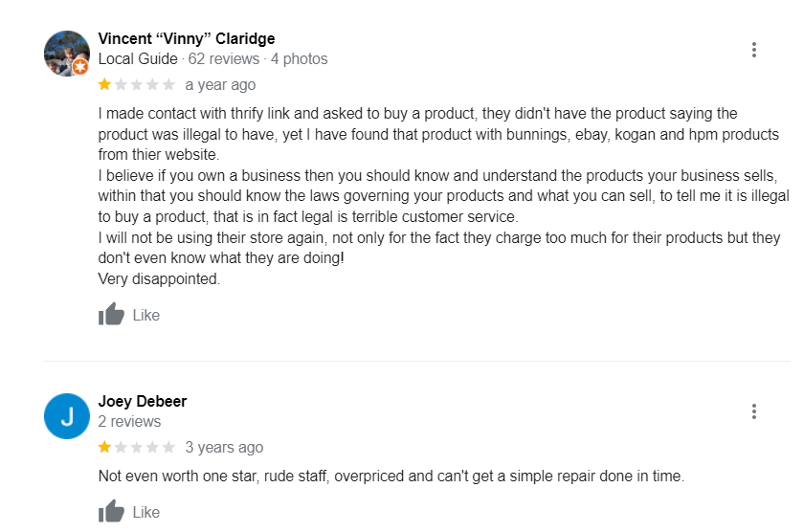
Task: Click the thumbs-up icon under Vincent's review
Action: click(x=111, y=314)
